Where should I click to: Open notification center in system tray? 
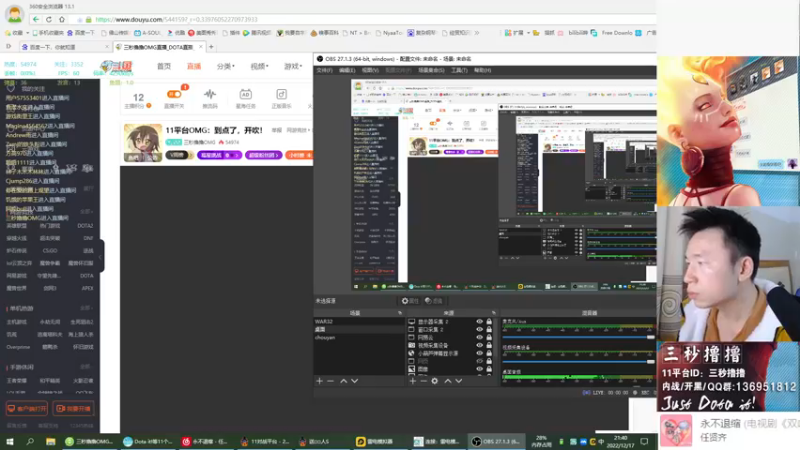(x=644, y=441)
